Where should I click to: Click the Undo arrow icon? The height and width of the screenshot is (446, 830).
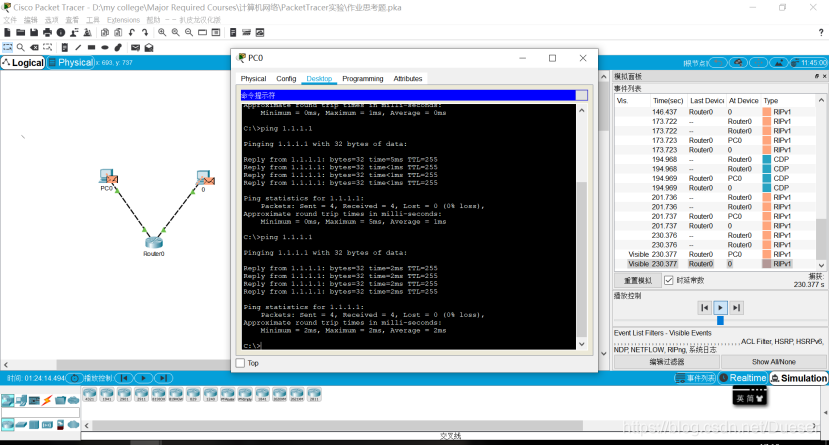coord(132,33)
